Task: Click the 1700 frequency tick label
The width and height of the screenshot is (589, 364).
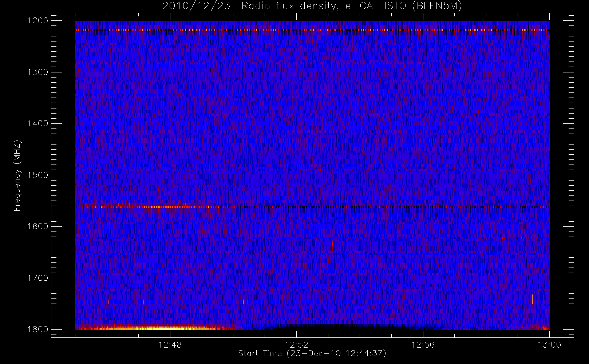Action: pyautogui.click(x=38, y=278)
